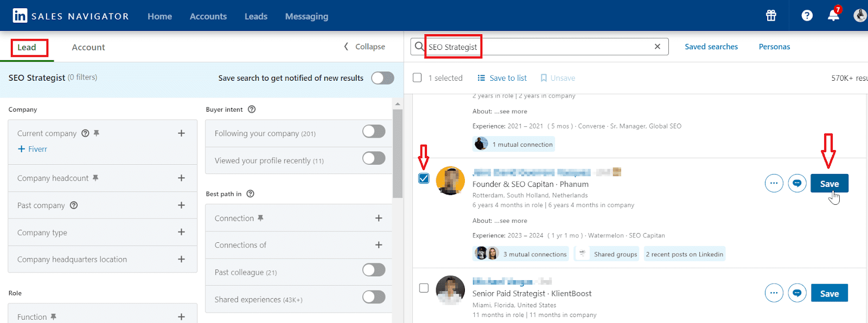Screen dimensions: 868x323
Task: Switch to the Account tab
Action: pyautogui.click(x=88, y=48)
